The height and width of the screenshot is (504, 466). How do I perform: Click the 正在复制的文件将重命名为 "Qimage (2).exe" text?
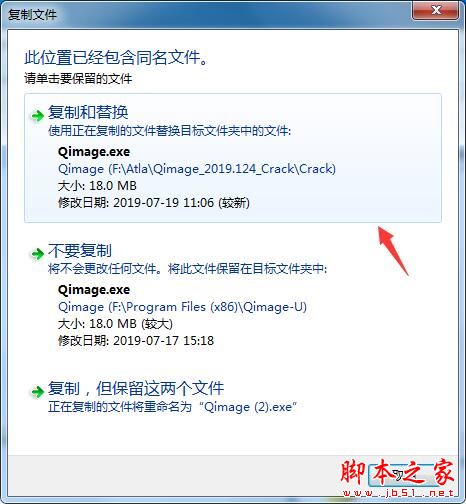172,407
